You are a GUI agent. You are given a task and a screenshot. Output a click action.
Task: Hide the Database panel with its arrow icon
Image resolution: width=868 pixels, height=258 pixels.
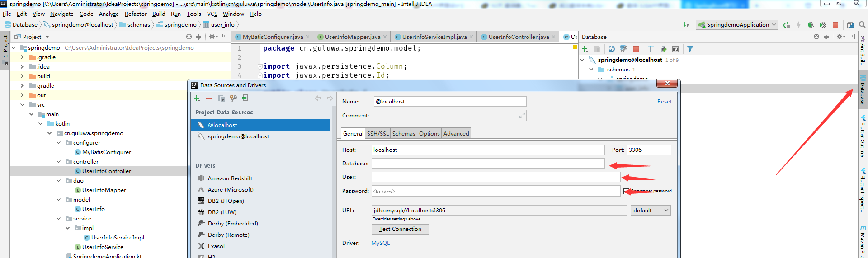[852, 37]
